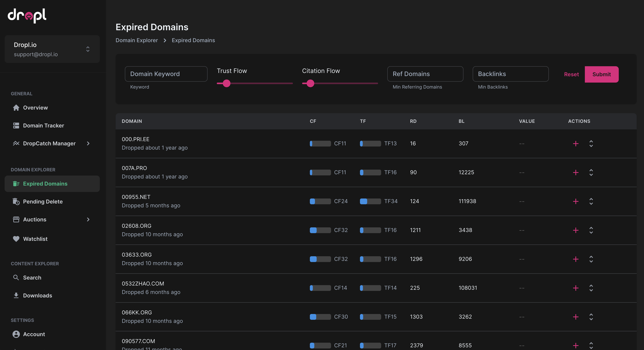
Task: Add 000.PRI.EE with its plus icon
Action: (x=576, y=144)
